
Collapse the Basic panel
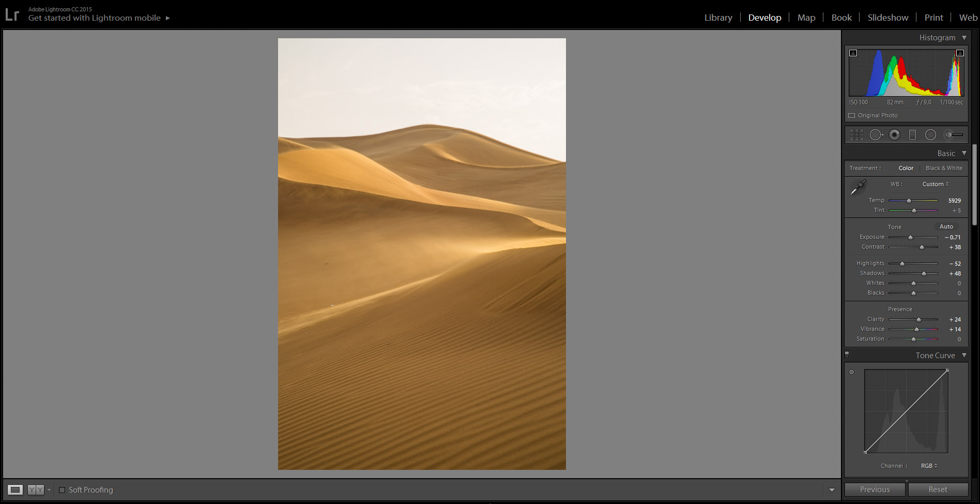coord(964,153)
